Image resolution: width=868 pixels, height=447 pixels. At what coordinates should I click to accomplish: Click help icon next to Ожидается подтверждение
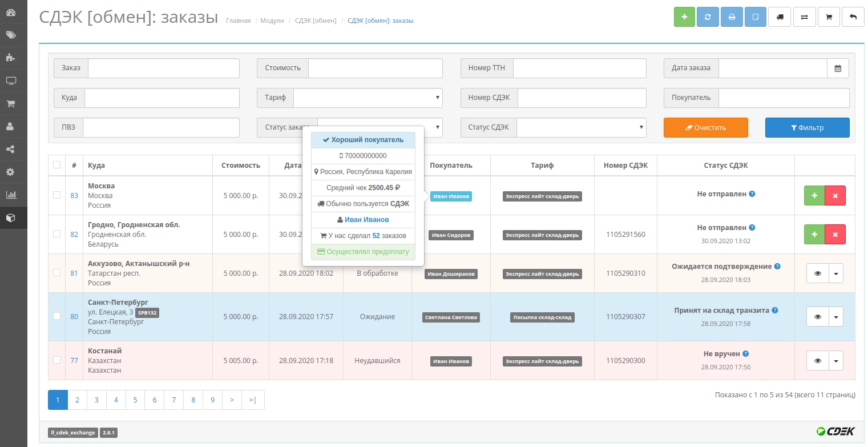pyautogui.click(x=777, y=267)
